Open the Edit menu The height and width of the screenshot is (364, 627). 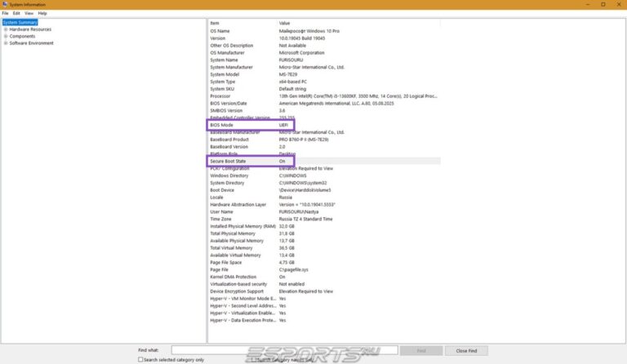tap(16, 13)
